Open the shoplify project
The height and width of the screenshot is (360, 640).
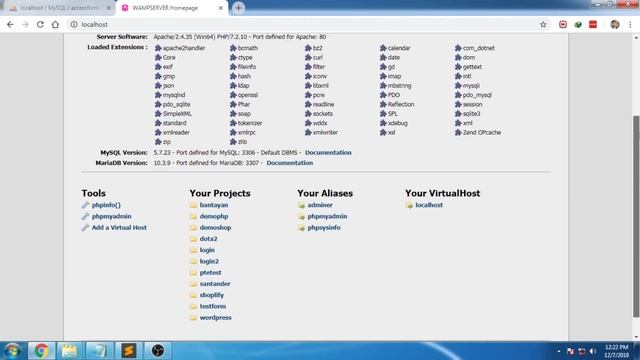coord(212,295)
